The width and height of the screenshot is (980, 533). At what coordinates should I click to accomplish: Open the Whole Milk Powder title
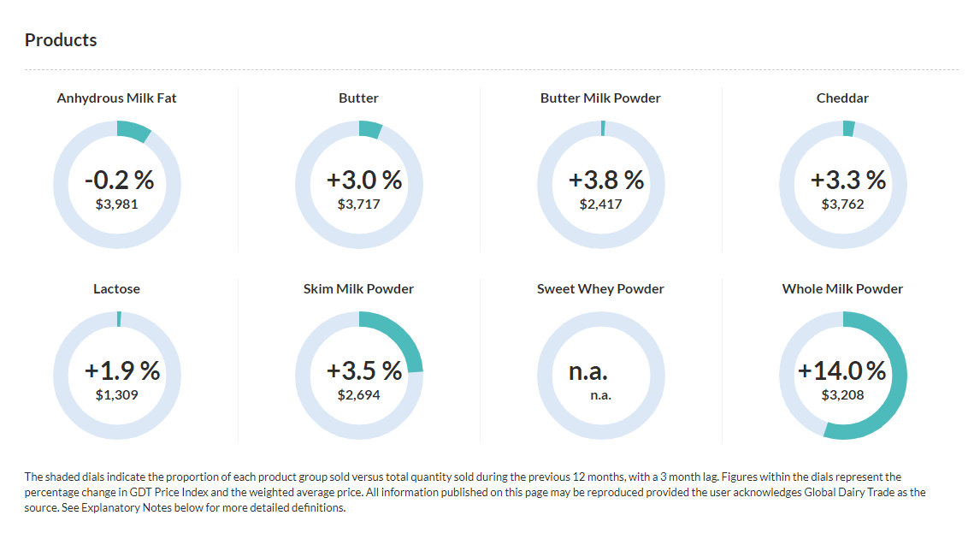pos(842,289)
